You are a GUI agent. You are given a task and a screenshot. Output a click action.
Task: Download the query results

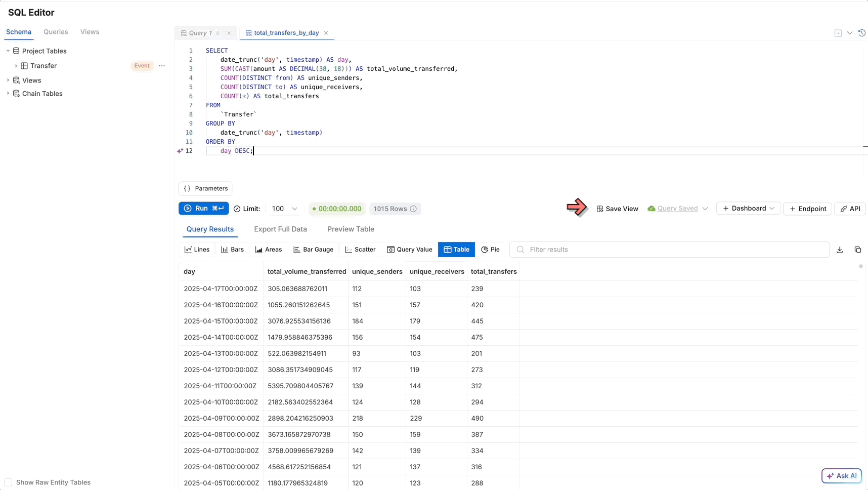[840, 250]
